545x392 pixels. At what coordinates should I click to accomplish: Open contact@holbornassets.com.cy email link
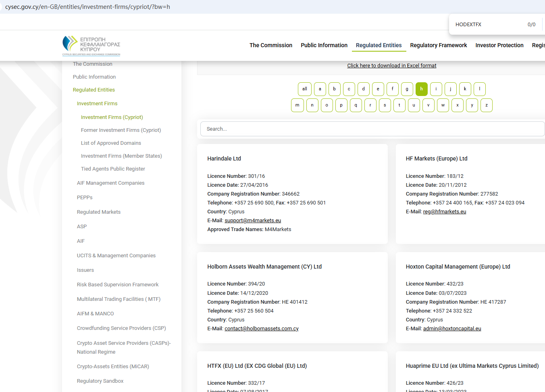tap(261, 329)
